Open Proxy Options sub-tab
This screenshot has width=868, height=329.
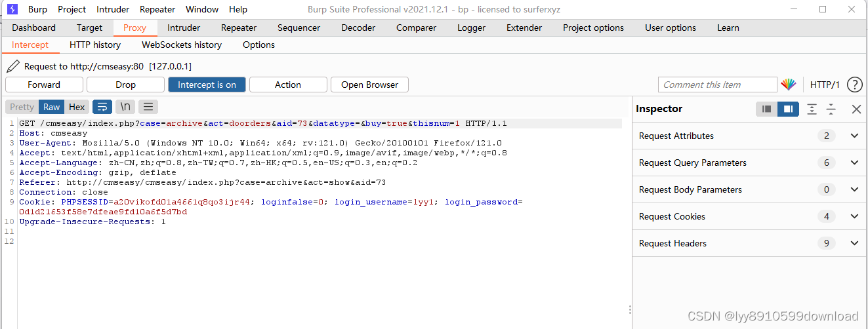(x=258, y=45)
